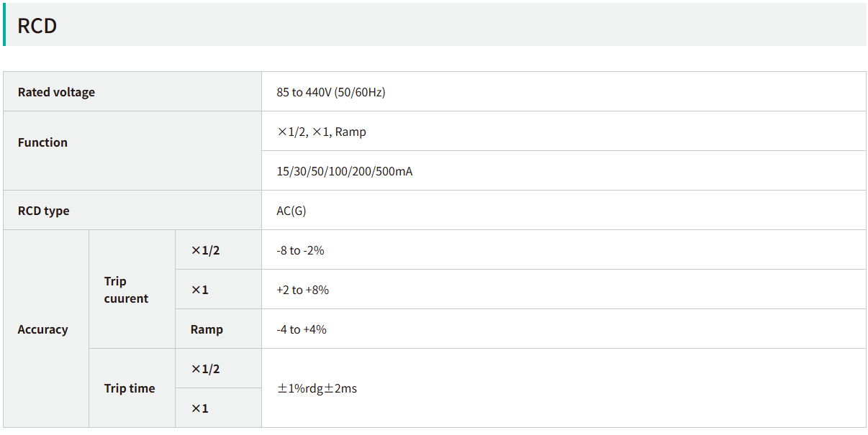The height and width of the screenshot is (435, 868).
Task: Select the ×1/2 cell beside Trip time
Action: 205,369
